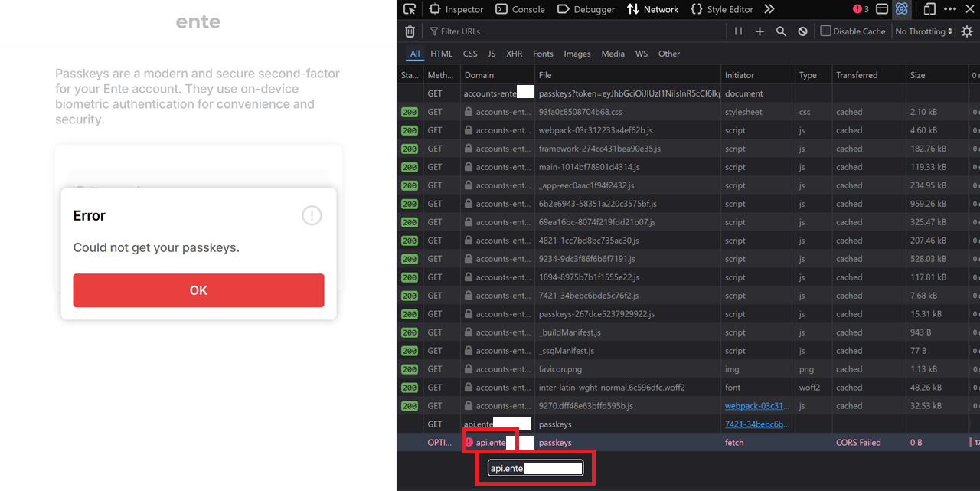Open the DevTools three-dots menu
This screenshot has height=491, width=980.
coord(950,9)
